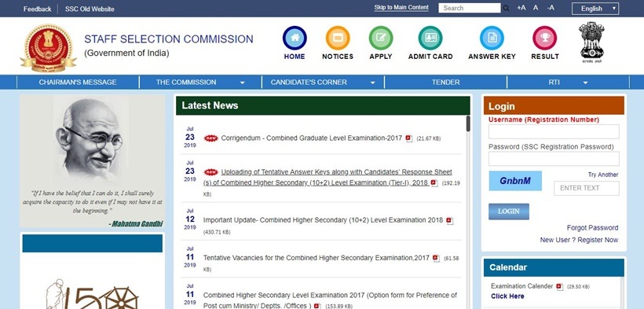Click the GnbnM captcha image

pyautogui.click(x=515, y=181)
